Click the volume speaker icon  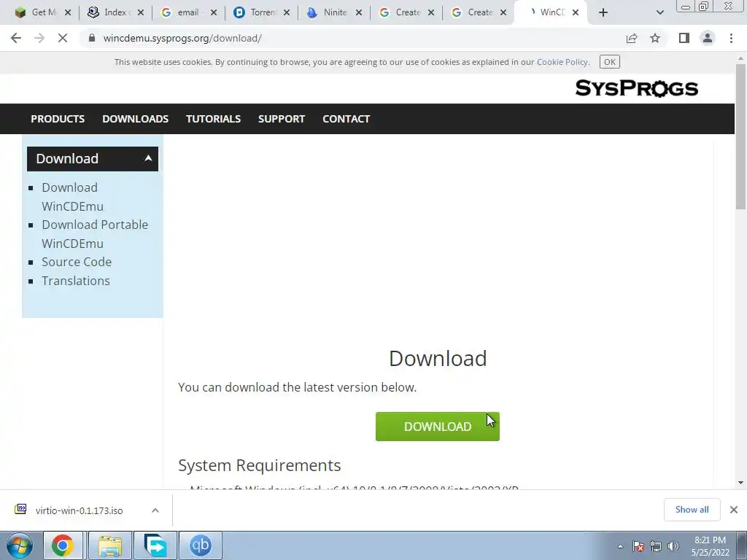(x=673, y=546)
